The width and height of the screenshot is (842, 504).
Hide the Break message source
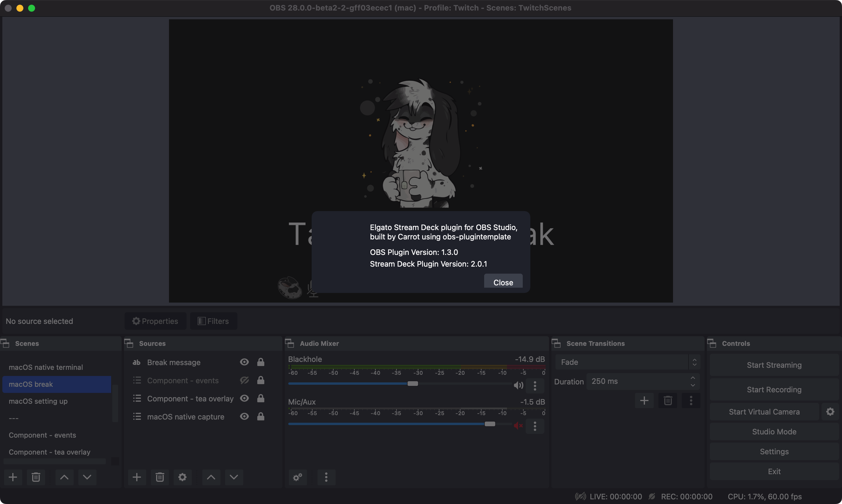[x=244, y=362]
